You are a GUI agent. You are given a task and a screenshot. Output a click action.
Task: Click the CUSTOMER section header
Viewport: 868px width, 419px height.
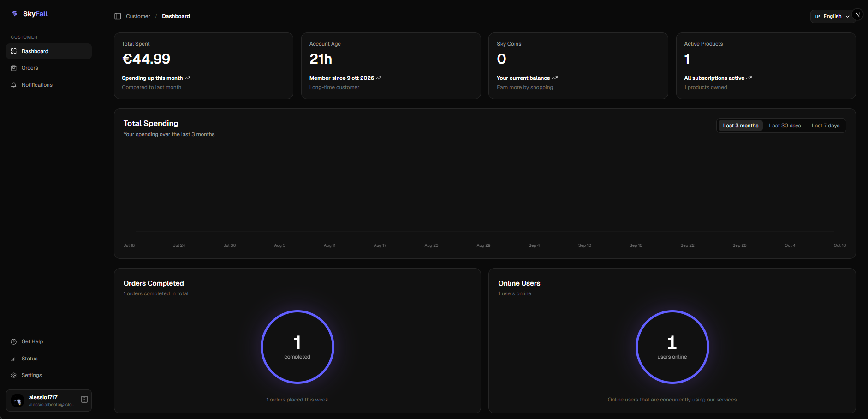tap(24, 37)
